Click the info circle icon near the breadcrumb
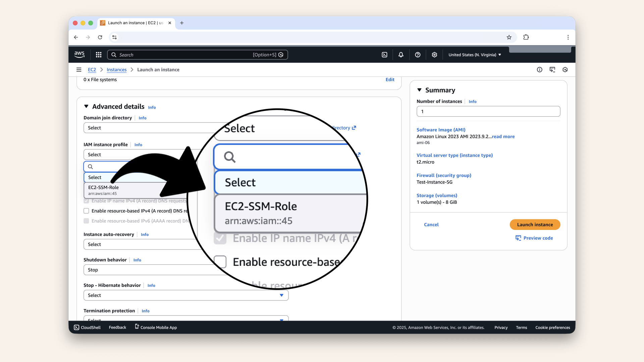644x362 pixels. pos(540,69)
